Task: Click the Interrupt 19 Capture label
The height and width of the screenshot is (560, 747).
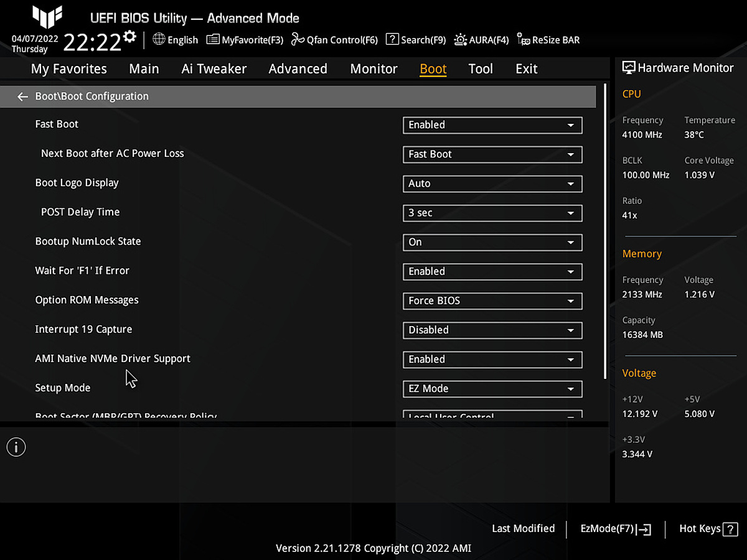Action: pos(83,329)
